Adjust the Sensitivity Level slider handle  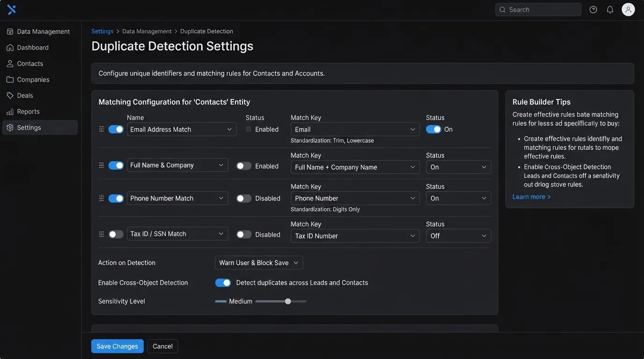[288, 302]
